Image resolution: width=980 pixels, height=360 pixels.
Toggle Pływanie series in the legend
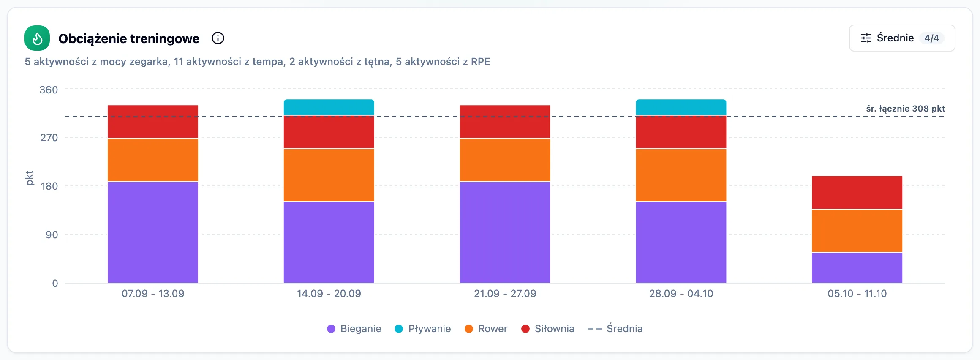pyautogui.click(x=422, y=329)
